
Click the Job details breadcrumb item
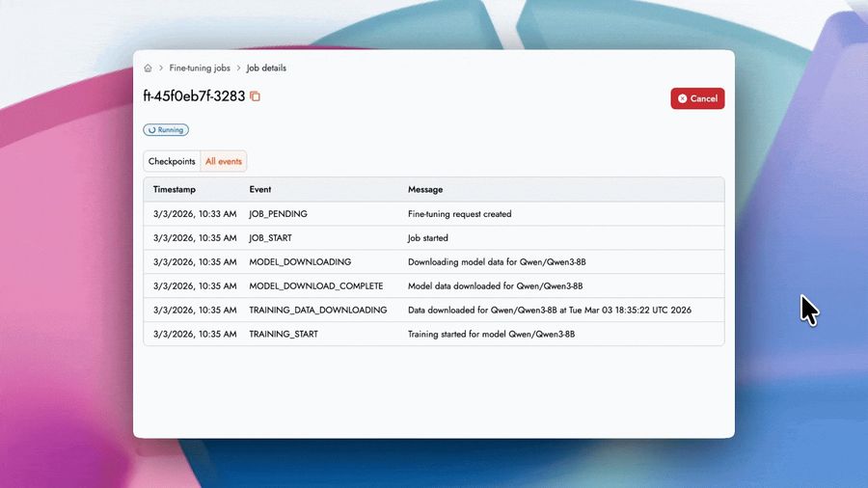click(266, 68)
